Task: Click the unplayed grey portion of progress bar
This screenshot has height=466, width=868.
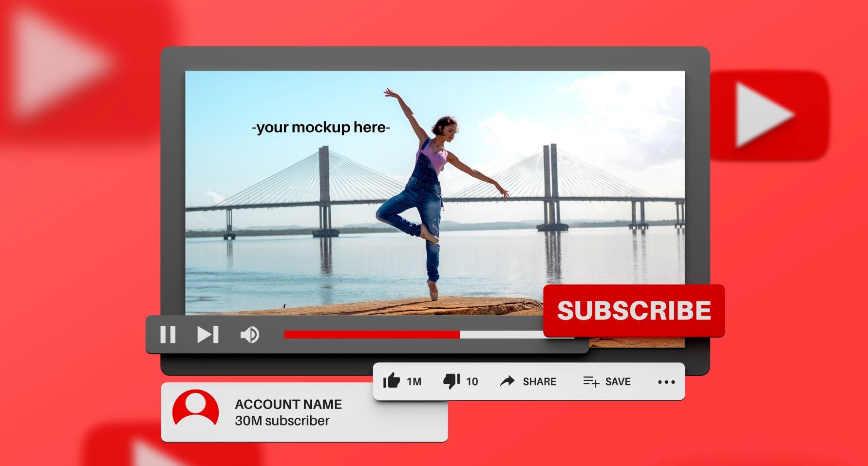Action: click(502, 335)
